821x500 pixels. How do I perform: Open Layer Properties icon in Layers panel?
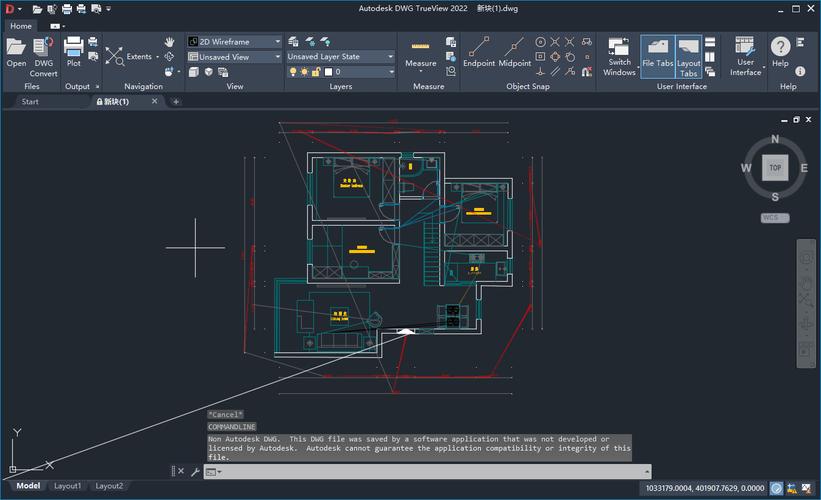293,41
